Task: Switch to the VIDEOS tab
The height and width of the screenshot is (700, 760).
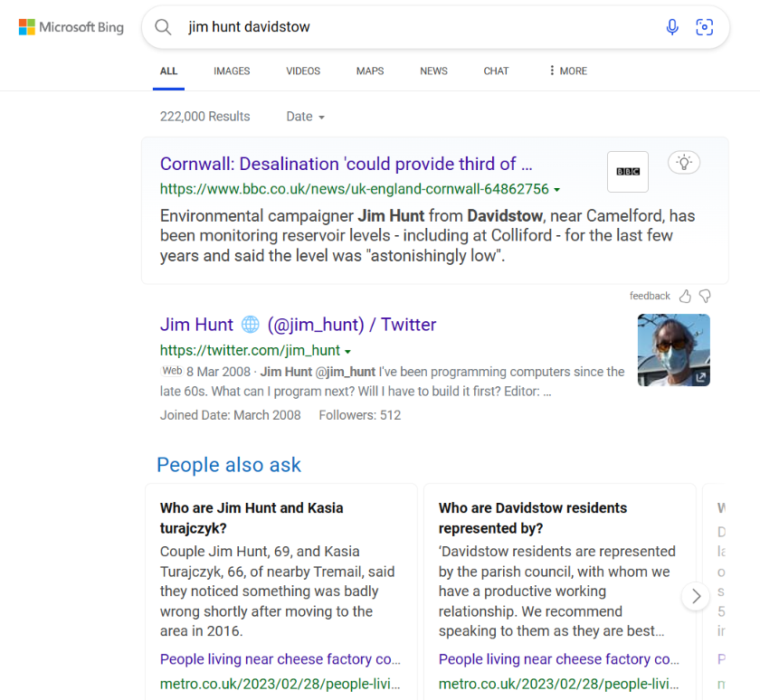Action: 303,71
